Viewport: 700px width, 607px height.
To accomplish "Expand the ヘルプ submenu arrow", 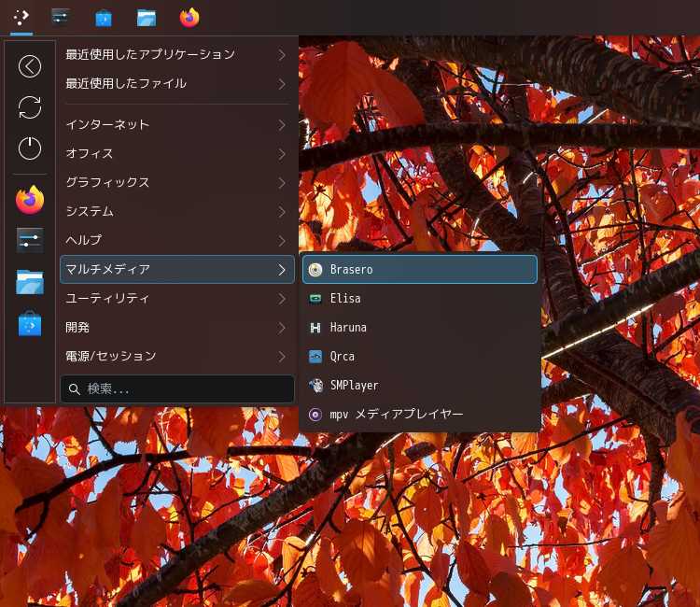I will pos(282,241).
